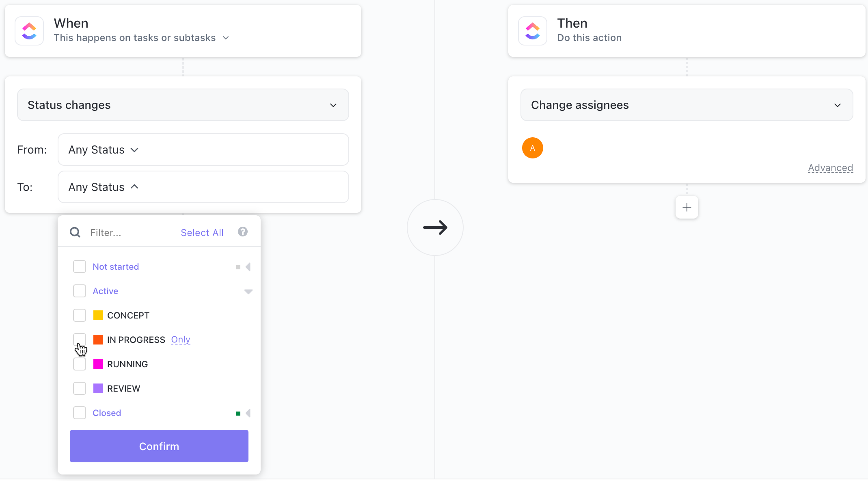Click the center arrow circle icon
The height and width of the screenshot is (481, 868).
pyautogui.click(x=435, y=227)
